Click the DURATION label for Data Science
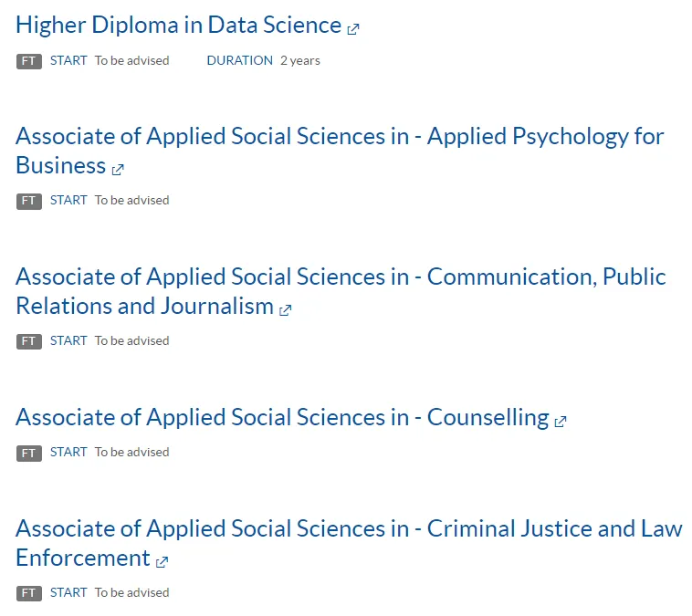This screenshot has width=692, height=616. point(239,60)
